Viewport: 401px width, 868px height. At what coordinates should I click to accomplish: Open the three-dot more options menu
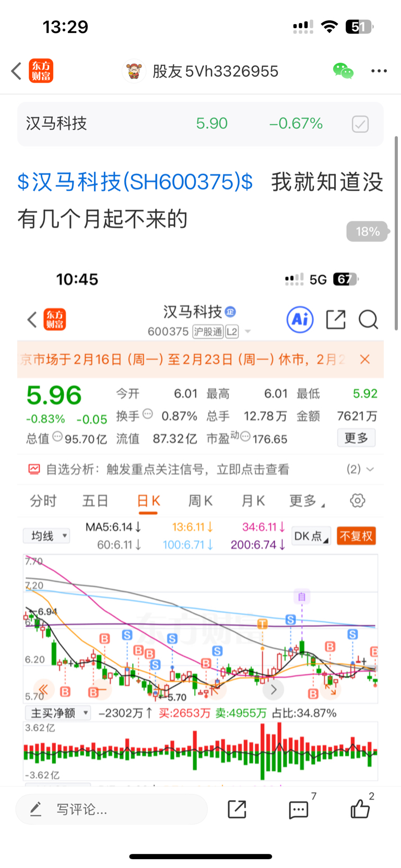click(379, 71)
